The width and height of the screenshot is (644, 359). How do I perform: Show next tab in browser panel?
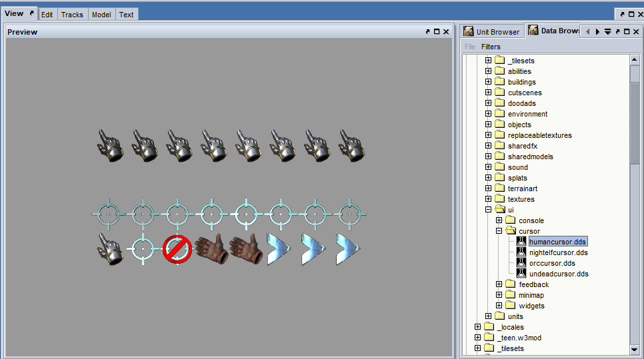tap(597, 31)
